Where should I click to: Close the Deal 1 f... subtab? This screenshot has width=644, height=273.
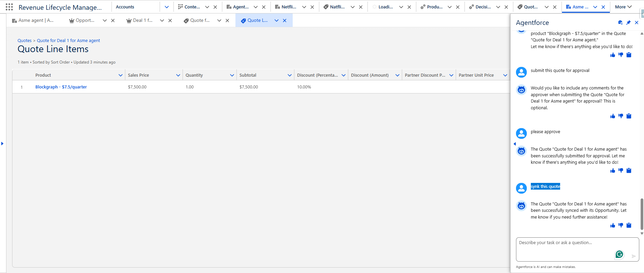point(170,21)
